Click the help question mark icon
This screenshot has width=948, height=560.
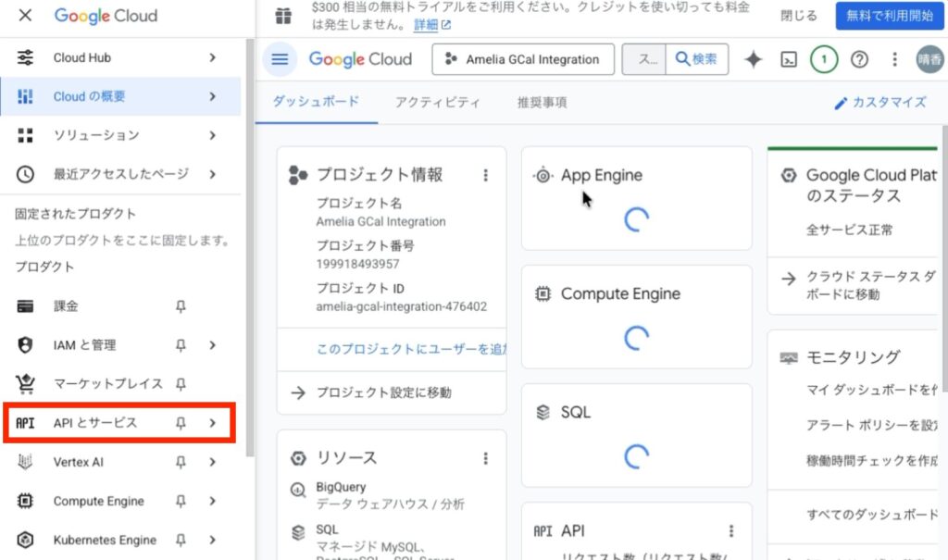(x=859, y=59)
